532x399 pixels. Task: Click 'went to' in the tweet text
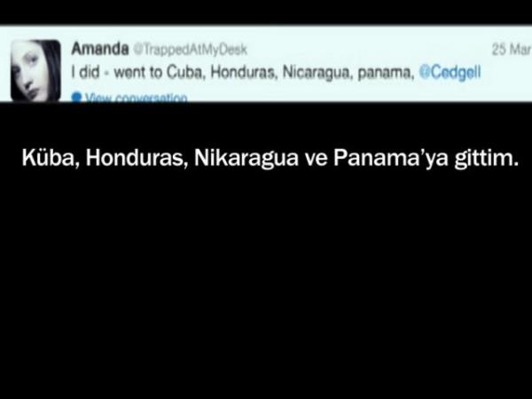pos(138,73)
